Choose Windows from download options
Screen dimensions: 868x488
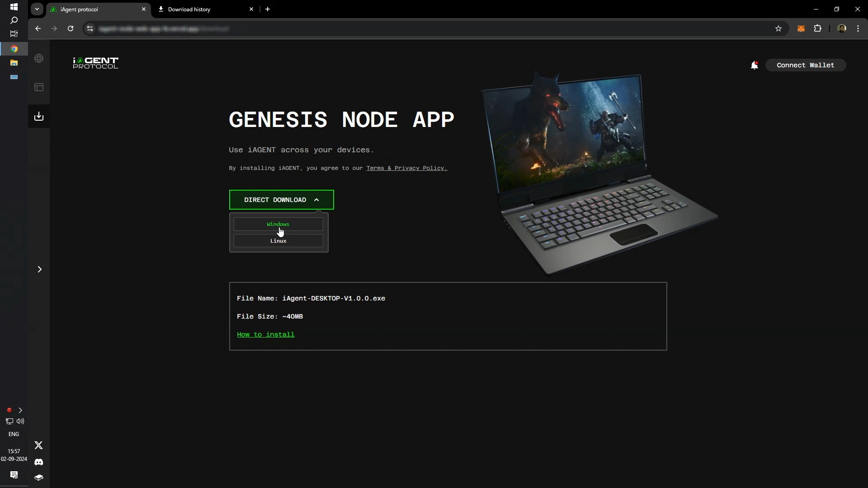[278, 224]
